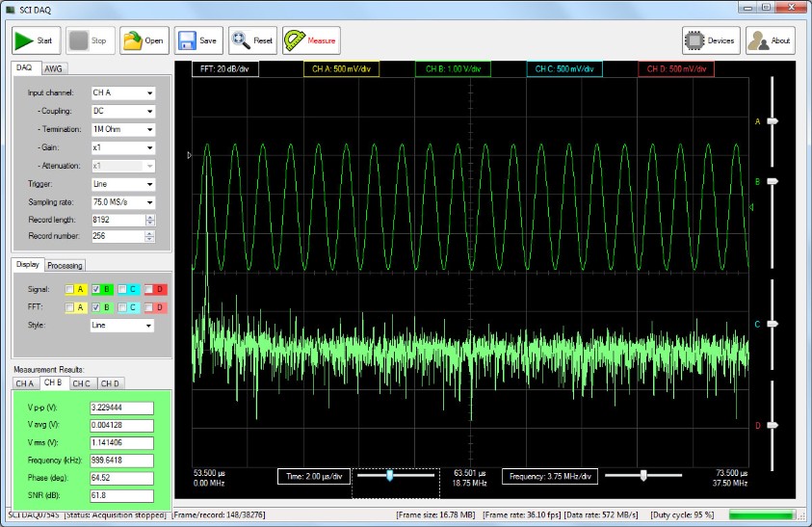The width and height of the screenshot is (812, 527).
Task: Click the Time 2.00 µs/div button
Action: pos(314,477)
